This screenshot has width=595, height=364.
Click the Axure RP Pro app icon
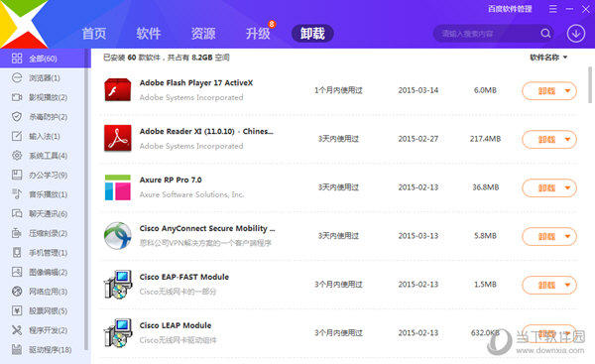click(x=118, y=187)
